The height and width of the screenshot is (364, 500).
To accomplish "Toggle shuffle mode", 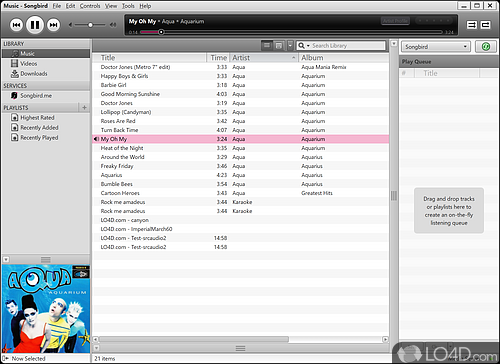I will [472, 25].
